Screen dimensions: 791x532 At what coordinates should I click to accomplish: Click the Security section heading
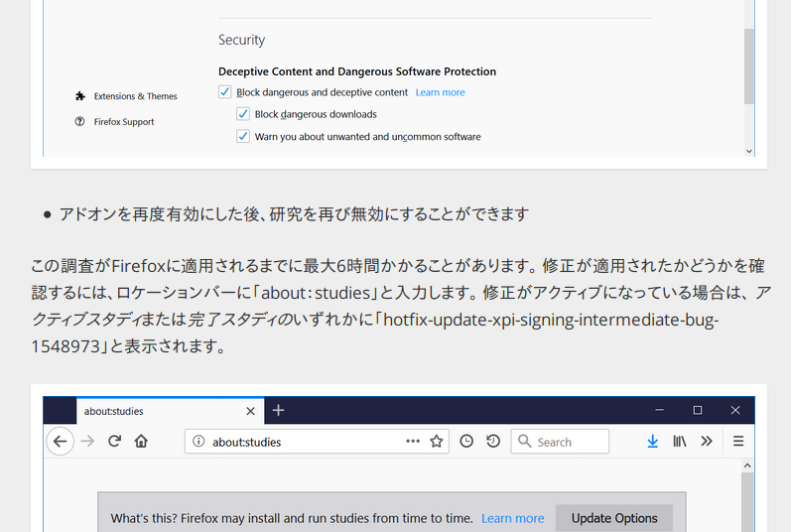pos(241,40)
